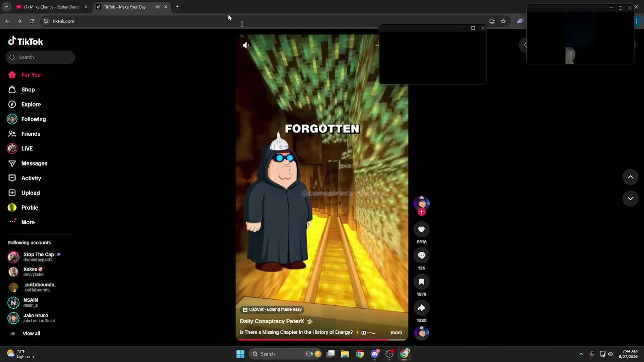Open the Upload page
The height and width of the screenshot is (362, 644).
[x=30, y=193]
